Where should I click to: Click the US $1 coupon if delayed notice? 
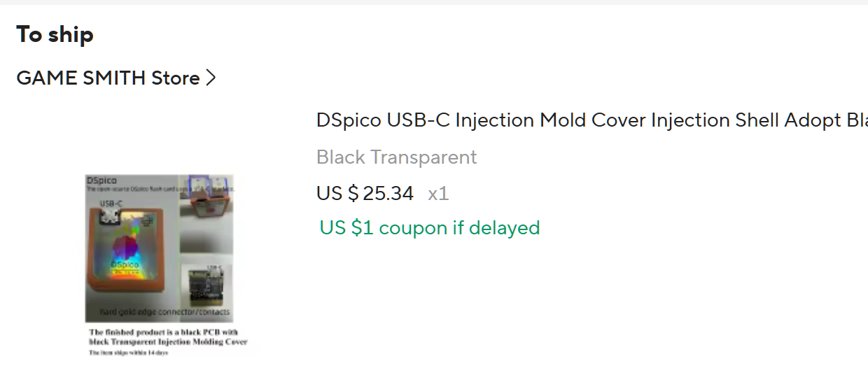pyautogui.click(x=430, y=228)
